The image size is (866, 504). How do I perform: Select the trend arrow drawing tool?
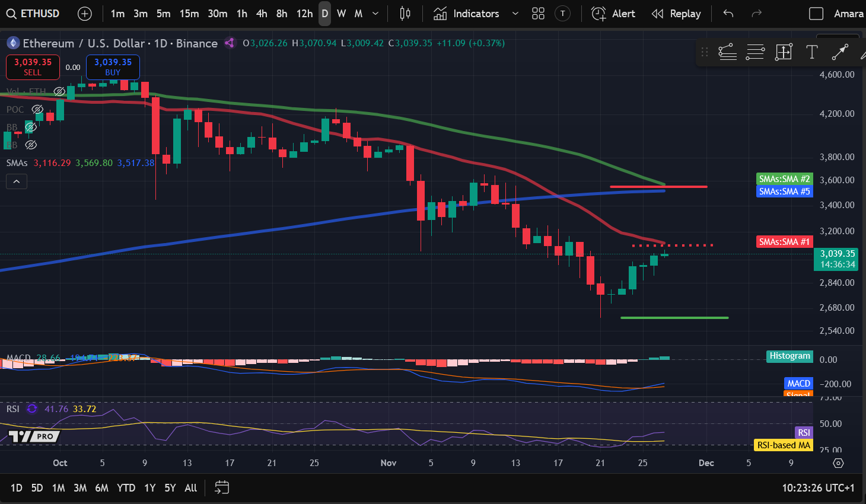[x=839, y=52]
